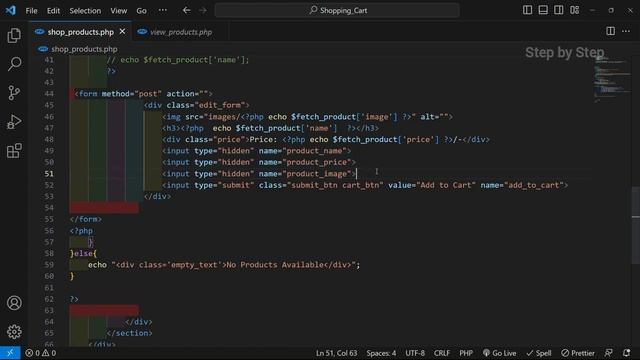Click 'product_price' input name text
The width and height of the screenshot is (640, 360).
coord(317,162)
